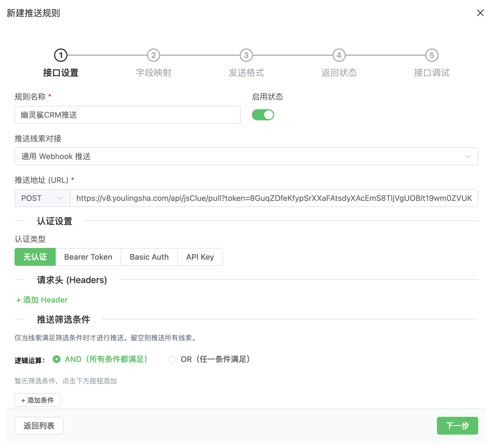Select the 无认证 option

(35, 257)
